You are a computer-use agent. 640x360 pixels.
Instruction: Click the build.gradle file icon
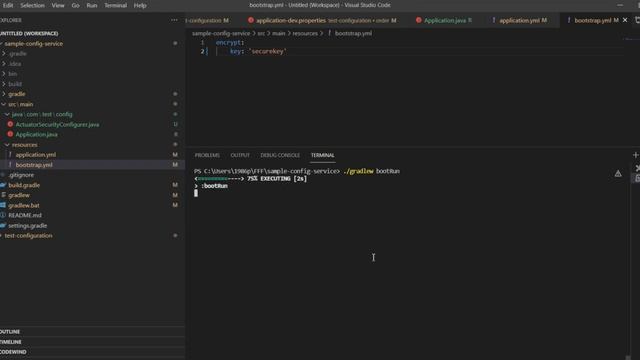tap(3, 185)
